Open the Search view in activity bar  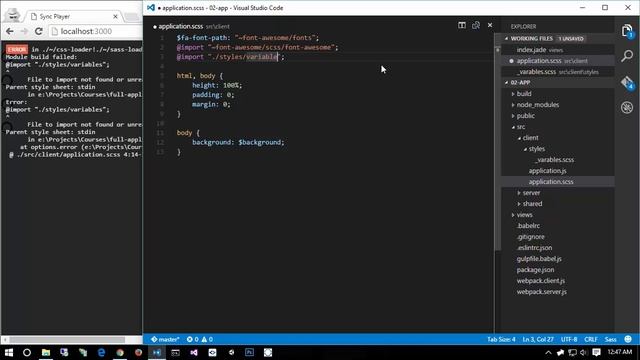627,56
